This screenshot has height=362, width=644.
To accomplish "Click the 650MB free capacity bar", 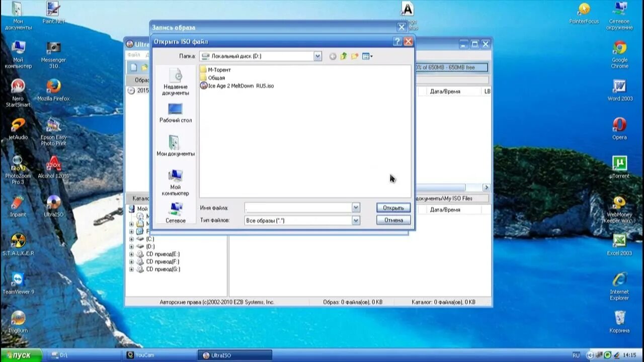I will (x=451, y=67).
